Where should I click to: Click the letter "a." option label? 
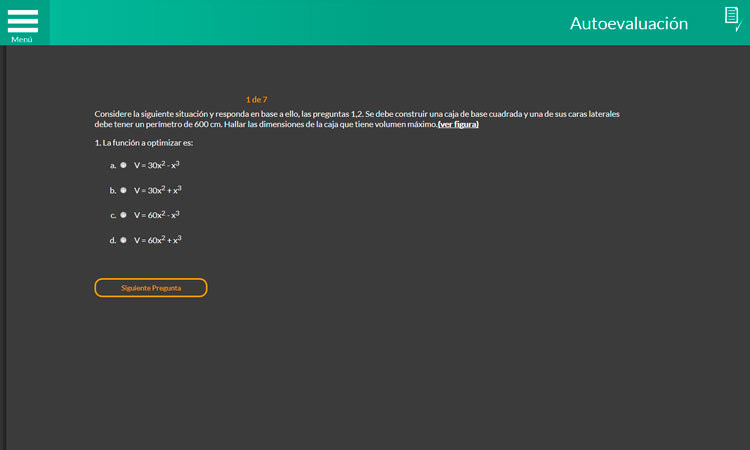tap(113, 165)
